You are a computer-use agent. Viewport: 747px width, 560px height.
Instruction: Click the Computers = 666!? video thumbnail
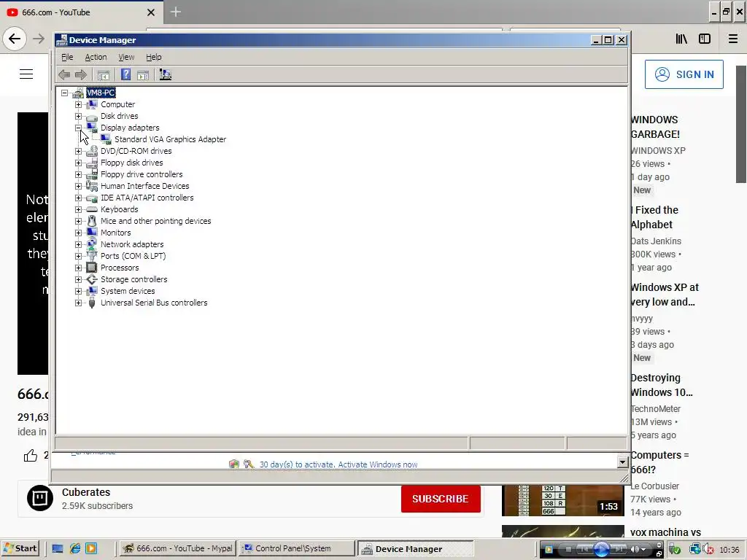tap(562, 500)
